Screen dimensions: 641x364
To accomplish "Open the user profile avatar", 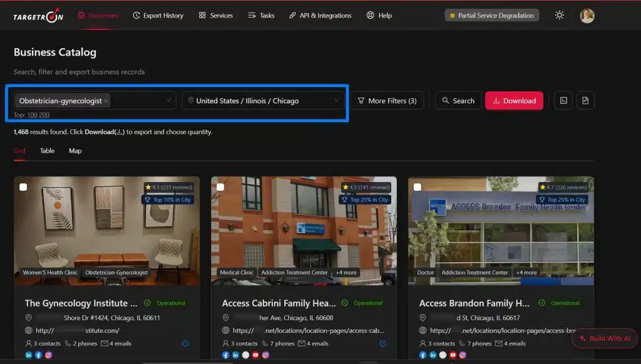I will 587,16.
